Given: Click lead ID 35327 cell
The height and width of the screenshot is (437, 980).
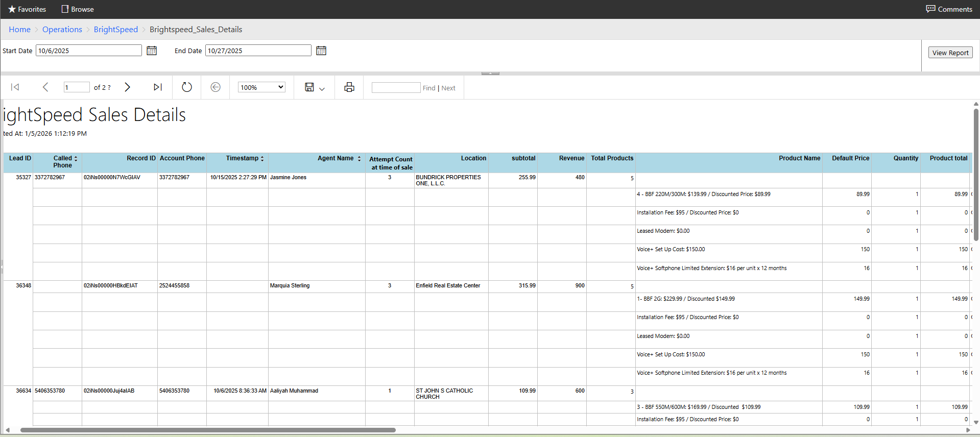Looking at the screenshot, I should coord(23,178).
